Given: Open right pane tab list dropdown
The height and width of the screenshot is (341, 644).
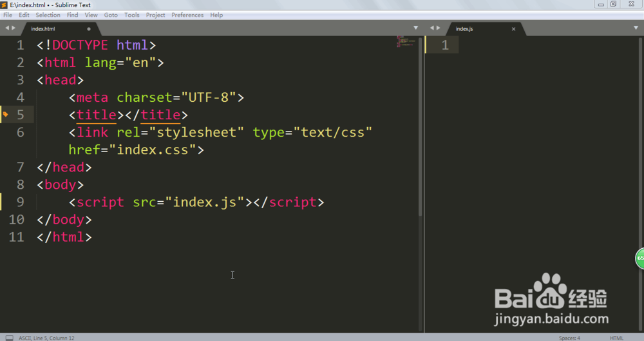Looking at the screenshot, I should click(636, 28).
